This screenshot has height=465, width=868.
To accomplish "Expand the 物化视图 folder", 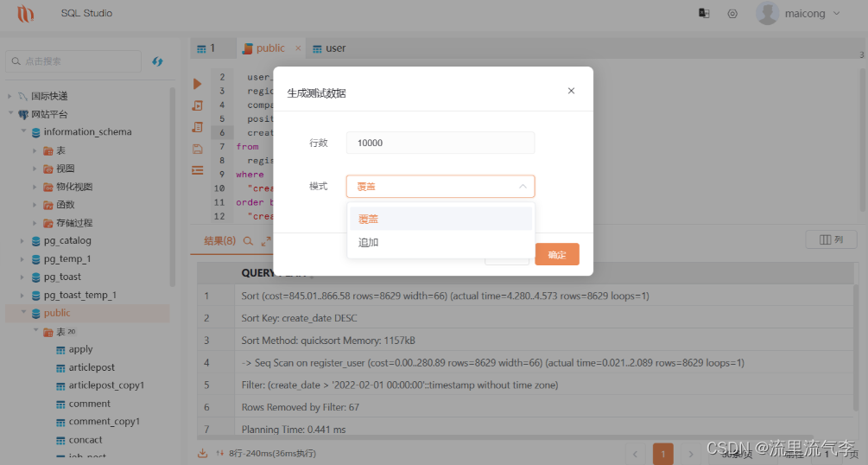I will (x=35, y=187).
